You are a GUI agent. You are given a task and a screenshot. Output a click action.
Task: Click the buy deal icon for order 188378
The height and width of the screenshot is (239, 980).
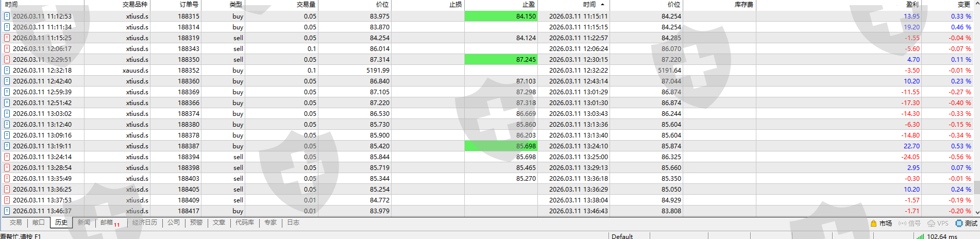(7, 135)
